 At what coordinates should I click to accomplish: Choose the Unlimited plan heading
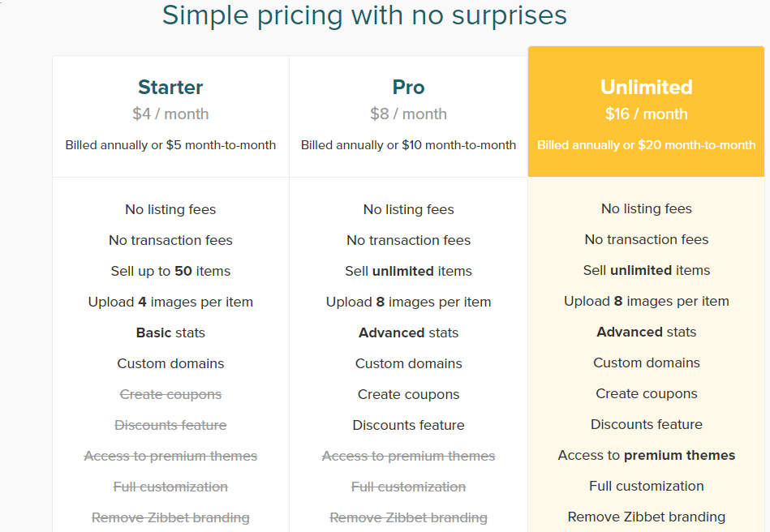click(646, 88)
